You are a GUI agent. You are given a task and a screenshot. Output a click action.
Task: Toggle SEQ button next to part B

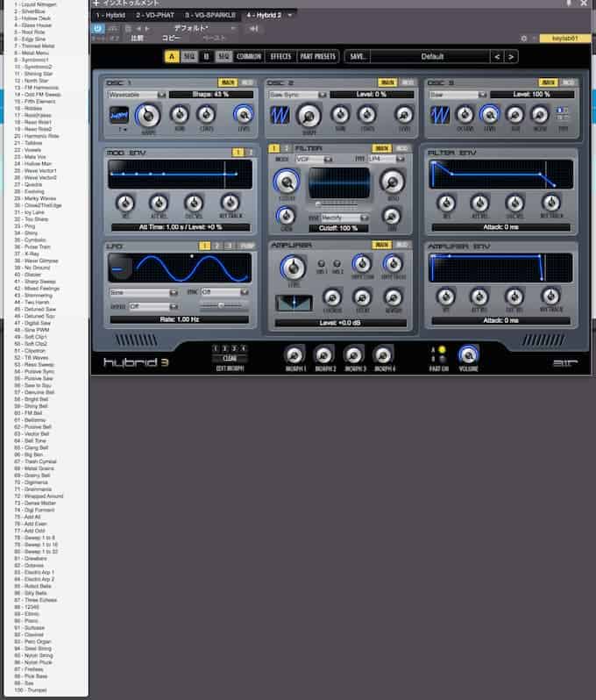click(x=223, y=57)
